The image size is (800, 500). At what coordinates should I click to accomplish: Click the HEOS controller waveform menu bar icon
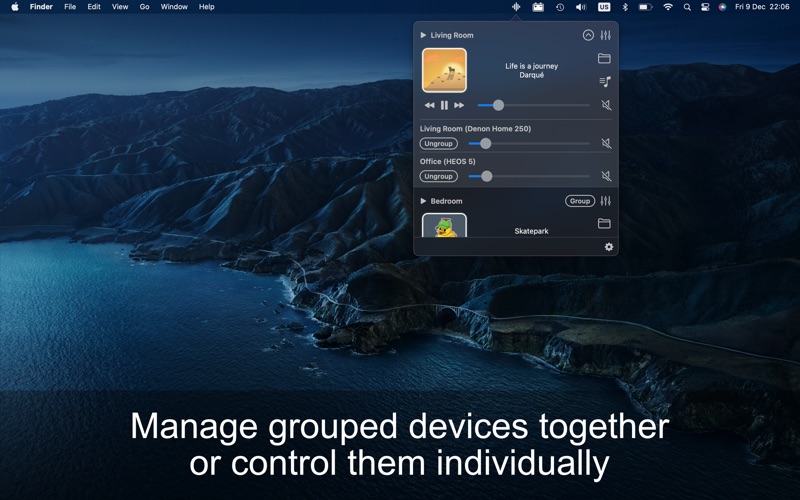pos(516,7)
